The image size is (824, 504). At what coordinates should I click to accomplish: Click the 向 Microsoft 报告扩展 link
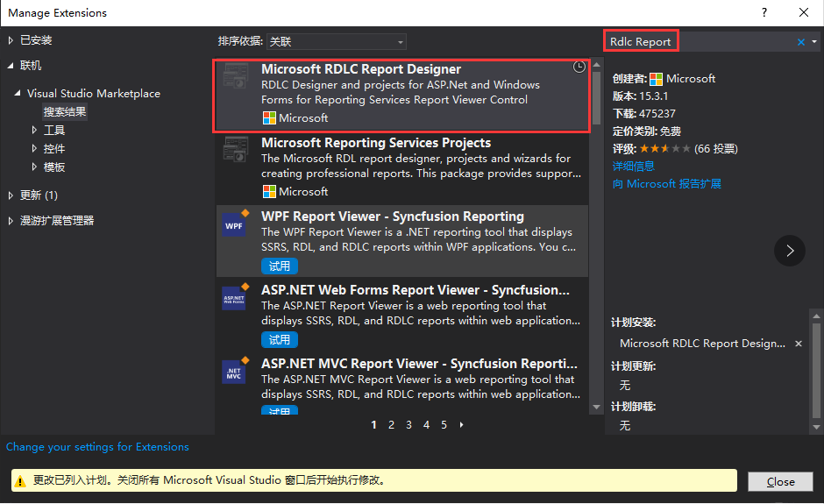(x=667, y=184)
